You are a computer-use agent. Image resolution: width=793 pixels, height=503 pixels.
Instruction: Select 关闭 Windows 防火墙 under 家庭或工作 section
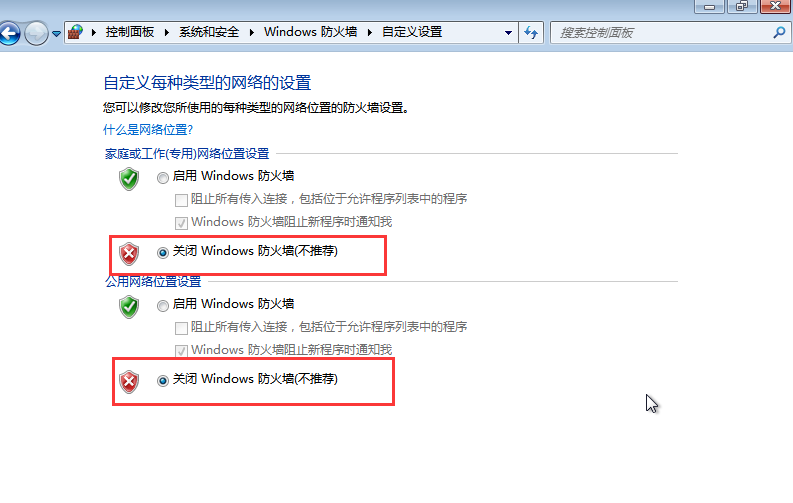coord(163,252)
